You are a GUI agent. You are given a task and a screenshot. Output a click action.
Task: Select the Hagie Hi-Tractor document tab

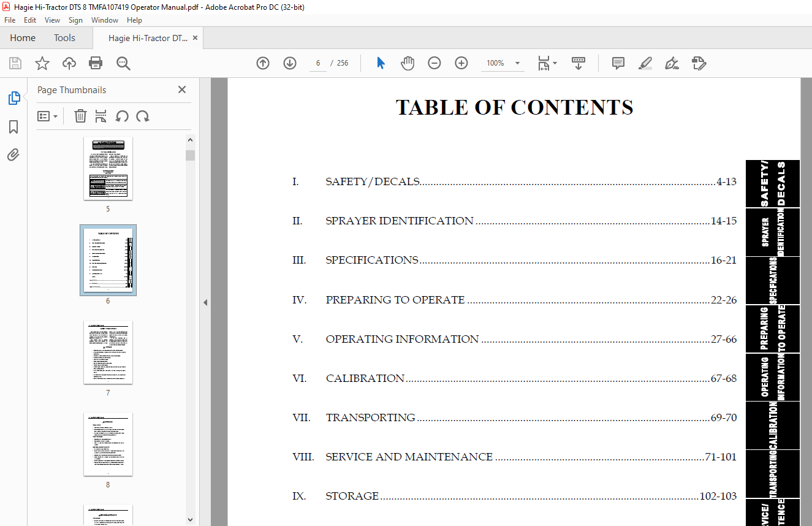[148, 38]
